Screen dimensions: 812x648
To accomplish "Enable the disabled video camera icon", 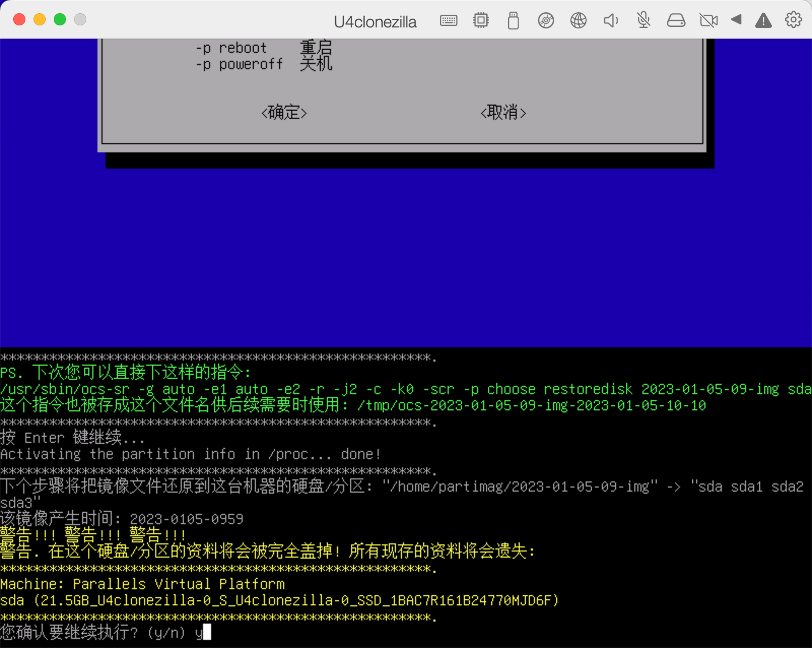I will 708,20.
